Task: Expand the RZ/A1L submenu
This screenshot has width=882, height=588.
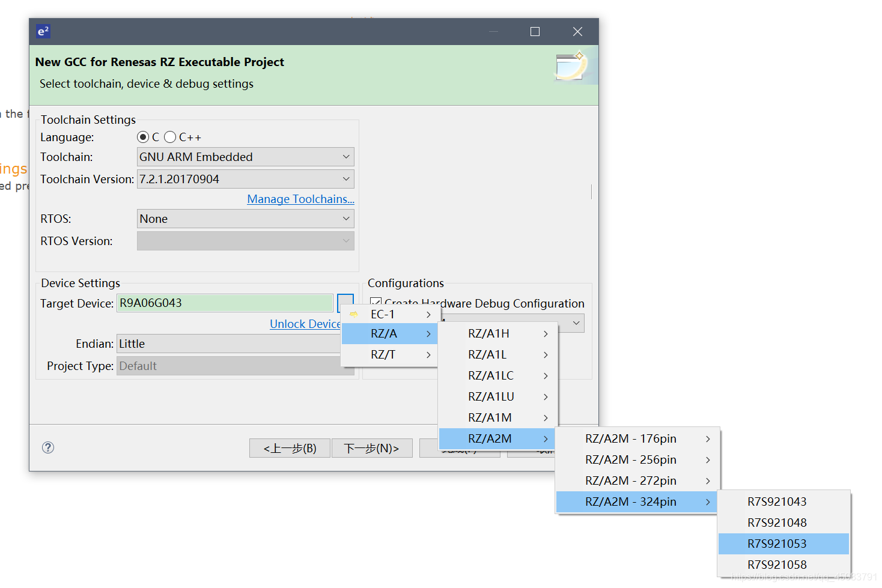Action: pyautogui.click(x=498, y=354)
